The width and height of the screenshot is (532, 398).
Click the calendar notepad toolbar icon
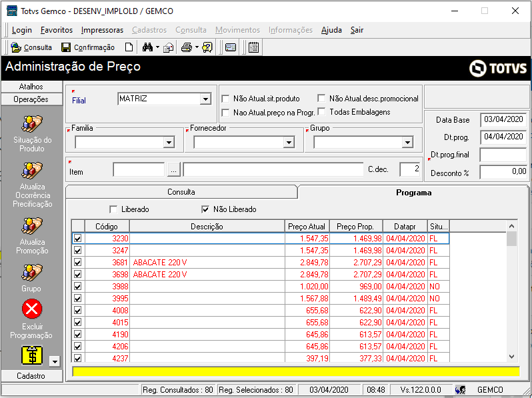click(253, 47)
